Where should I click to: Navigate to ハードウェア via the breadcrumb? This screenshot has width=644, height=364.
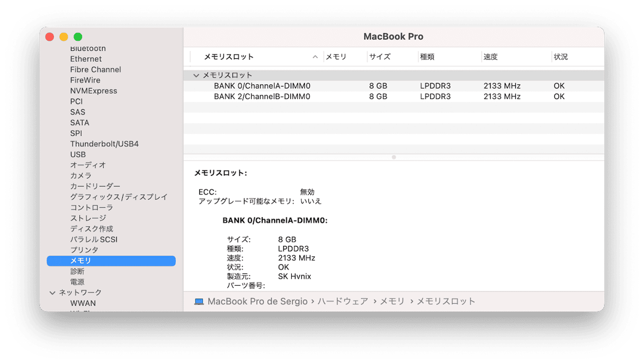[342, 301]
